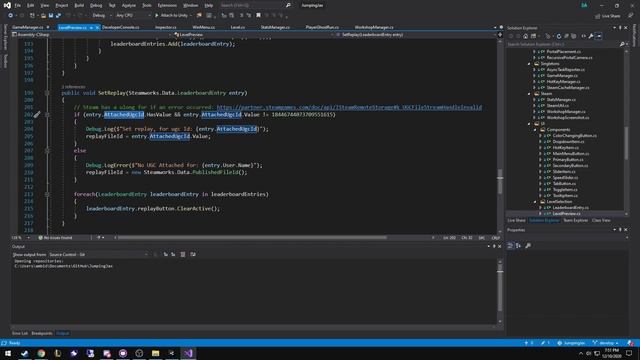Click Visual Studio taskbar icon
The image size is (640, 360).
(188, 353)
